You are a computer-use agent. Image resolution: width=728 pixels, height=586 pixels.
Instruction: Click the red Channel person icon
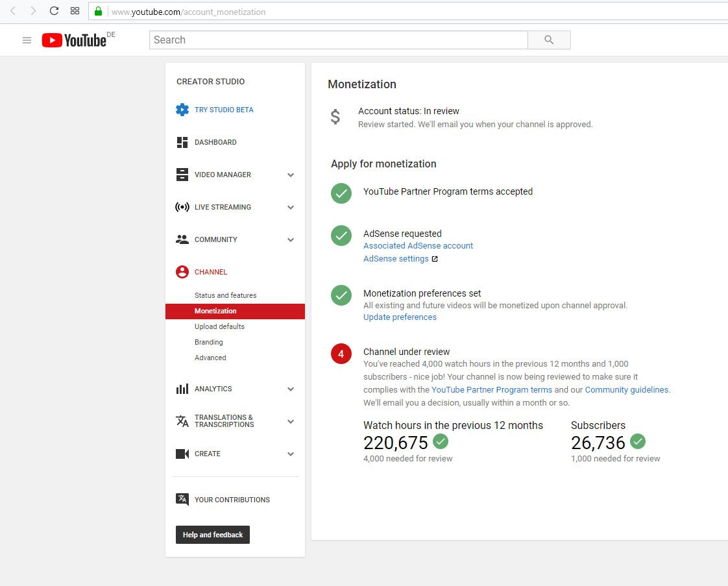click(x=182, y=272)
